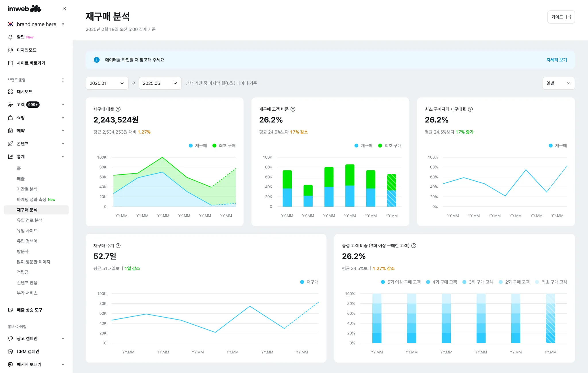The width and height of the screenshot is (588, 373).
Task: Open the 일별 interval dropdown
Action: (558, 83)
